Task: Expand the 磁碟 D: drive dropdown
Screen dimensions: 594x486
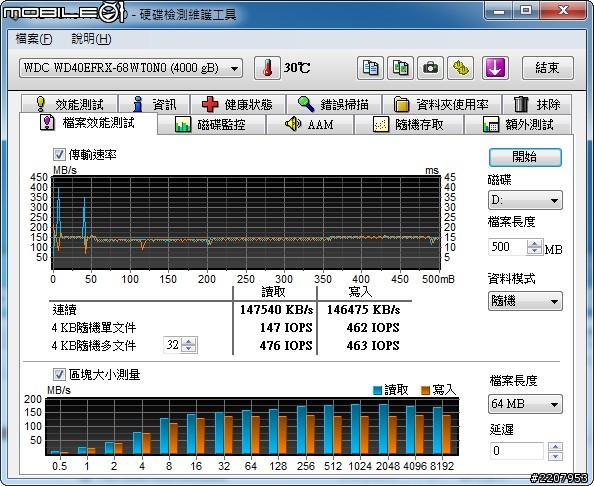Action: coord(525,200)
